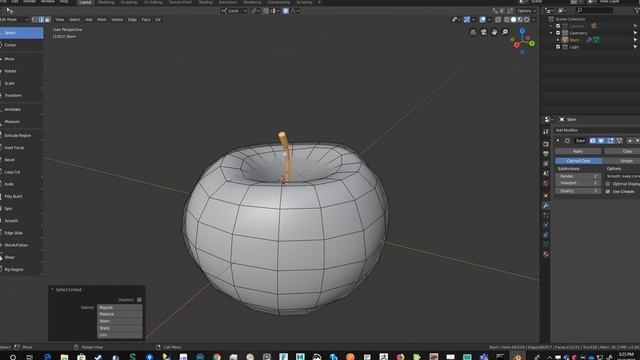This screenshot has width=640, height=360.
Task: Choose the Smooth tool
Action: tap(21, 221)
